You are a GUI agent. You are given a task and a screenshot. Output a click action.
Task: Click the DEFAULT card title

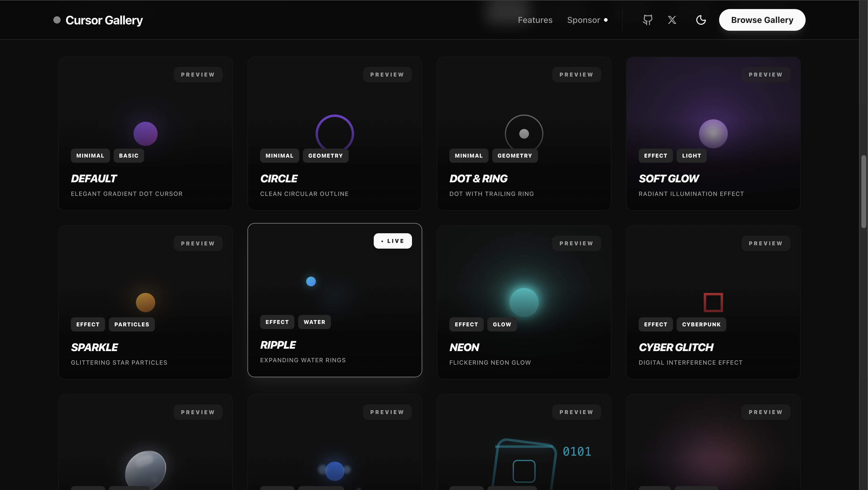coord(94,179)
